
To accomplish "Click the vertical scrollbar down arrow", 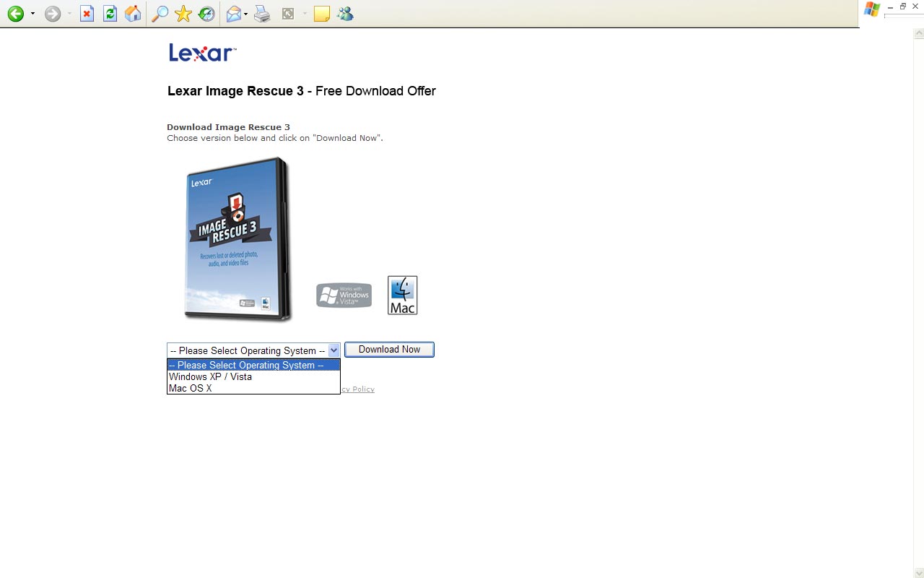I will click(x=919, y=573).
